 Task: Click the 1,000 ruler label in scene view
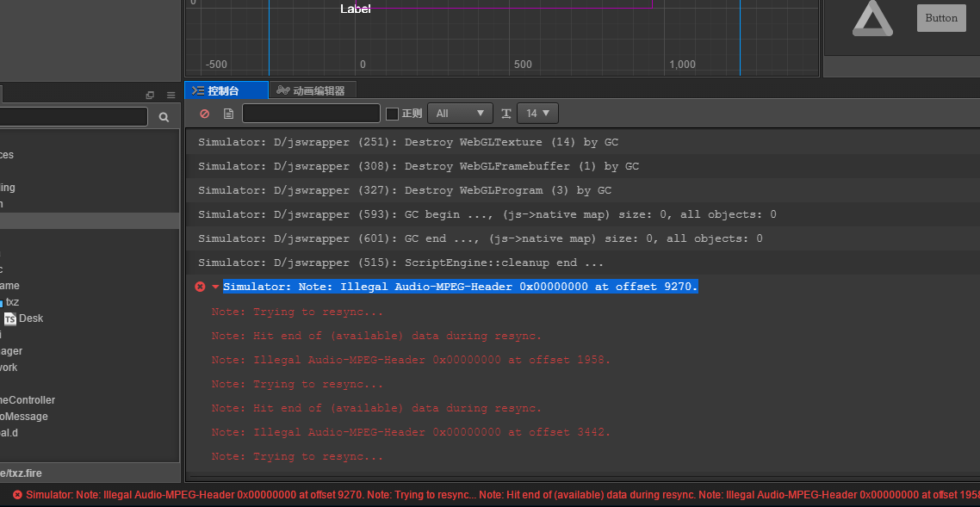[x=683, y=65]
